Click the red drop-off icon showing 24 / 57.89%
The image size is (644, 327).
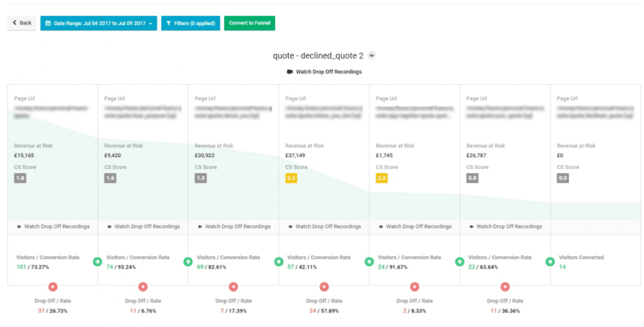[324, 287]
